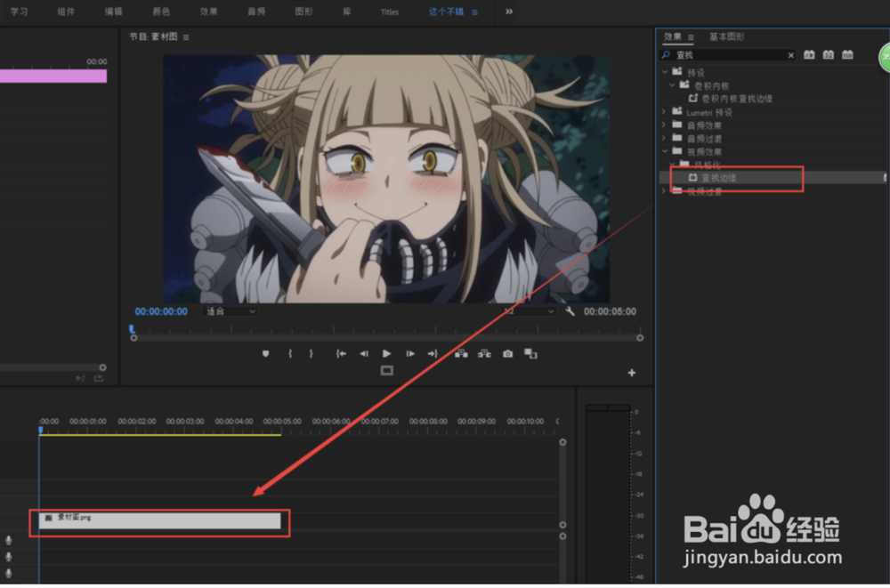Image resolution: width=890 pixels, height=588 pixels.
Task: Clear the effects search with X
Action: pyautogui.click(x=790, y=55)
